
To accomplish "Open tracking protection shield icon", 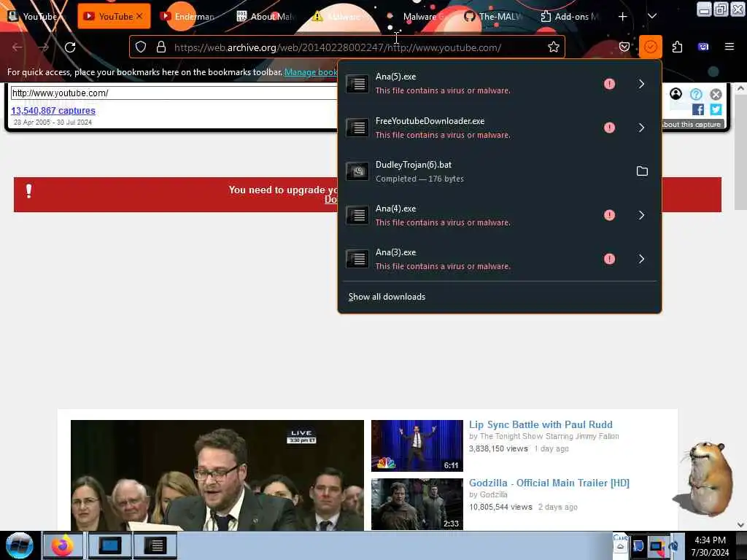I will click(141, 47).
